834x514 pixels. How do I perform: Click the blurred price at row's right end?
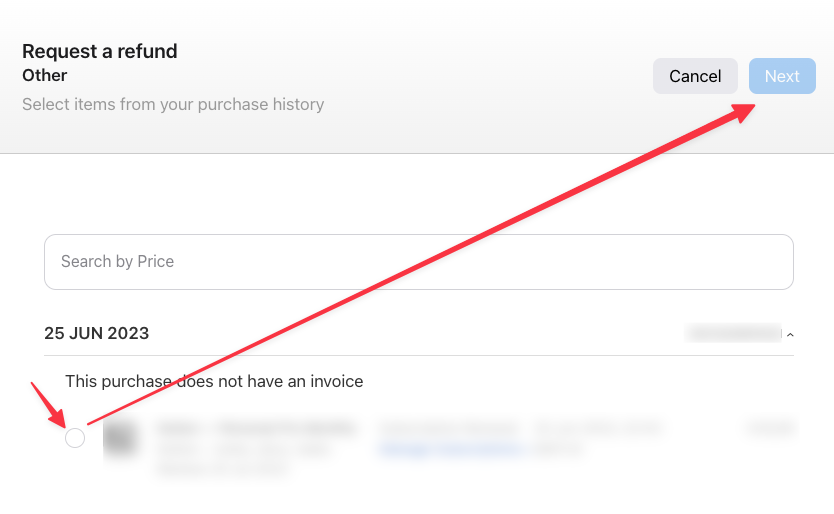770,428
